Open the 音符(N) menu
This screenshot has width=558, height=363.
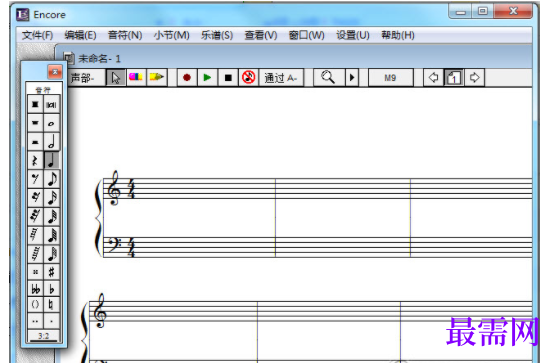click(x=125, y=35)
